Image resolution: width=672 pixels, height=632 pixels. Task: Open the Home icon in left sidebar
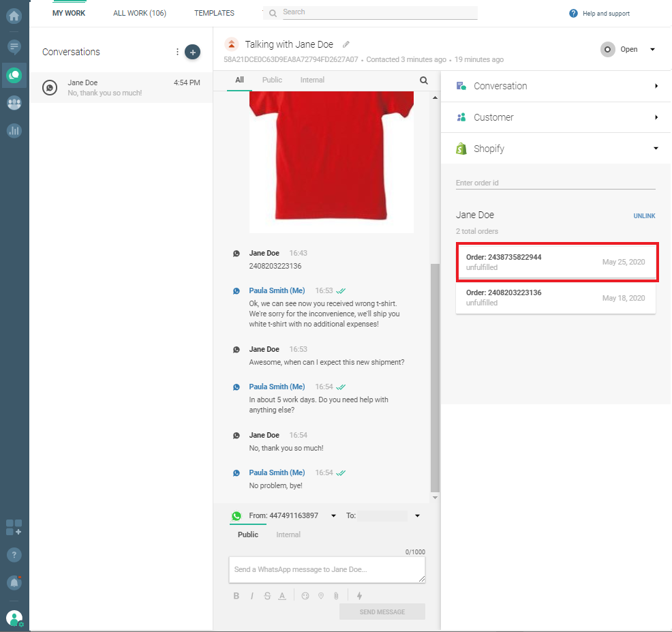(14, 16)
